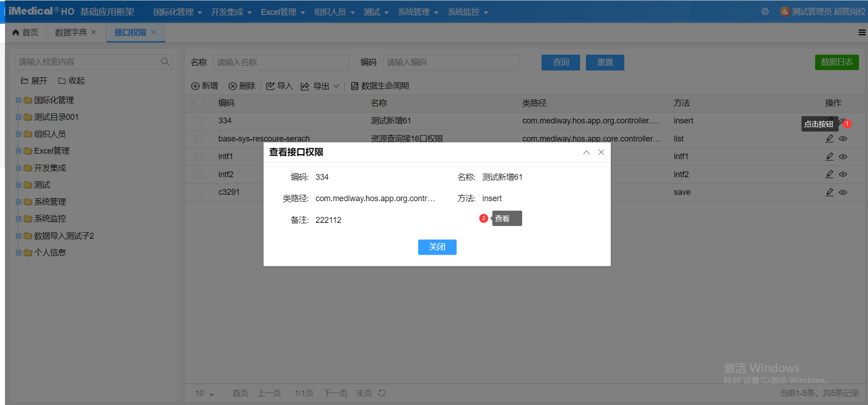Click edit pencil icon for row intf1

[830, 156]
